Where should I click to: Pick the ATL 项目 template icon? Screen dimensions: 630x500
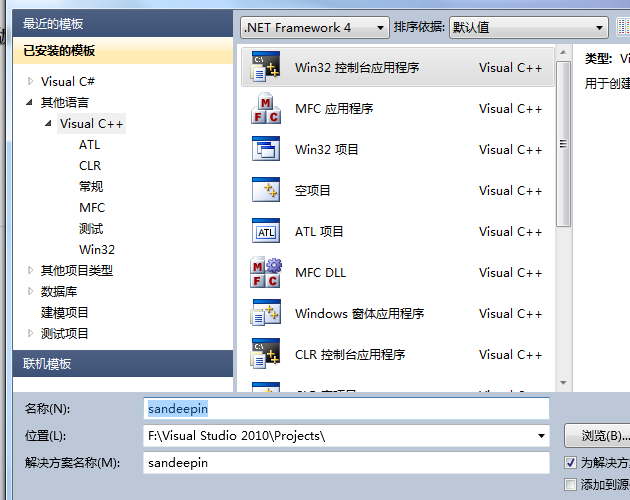(x=266, y=232)
